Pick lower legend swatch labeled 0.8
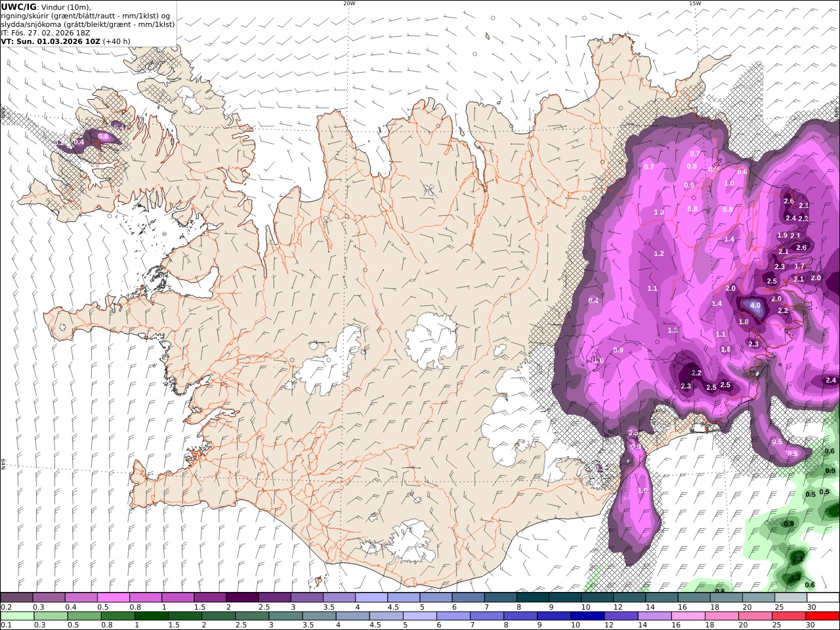This screenshot has width=840, height=630. [x=118, y=616]
